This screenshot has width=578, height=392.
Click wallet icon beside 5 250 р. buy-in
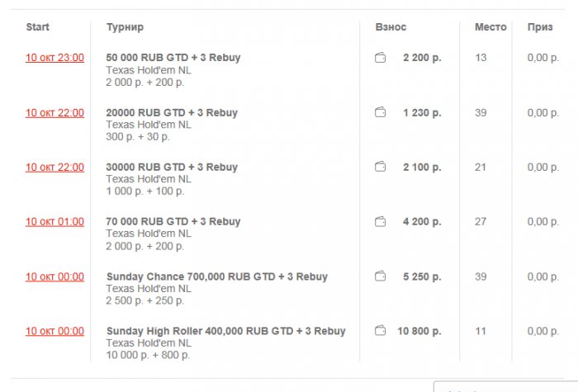click(x=381, y=276)
